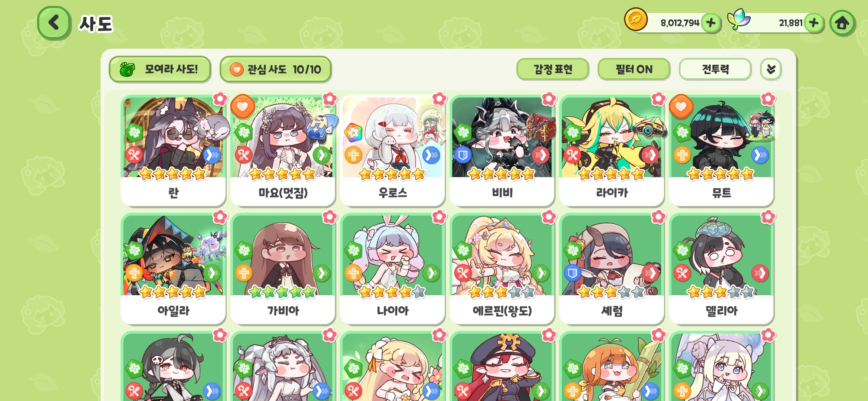This screenshot has height=401, width=868.
Task: Tap the crystal leaf currency icon
Action: tap(738, 19)
